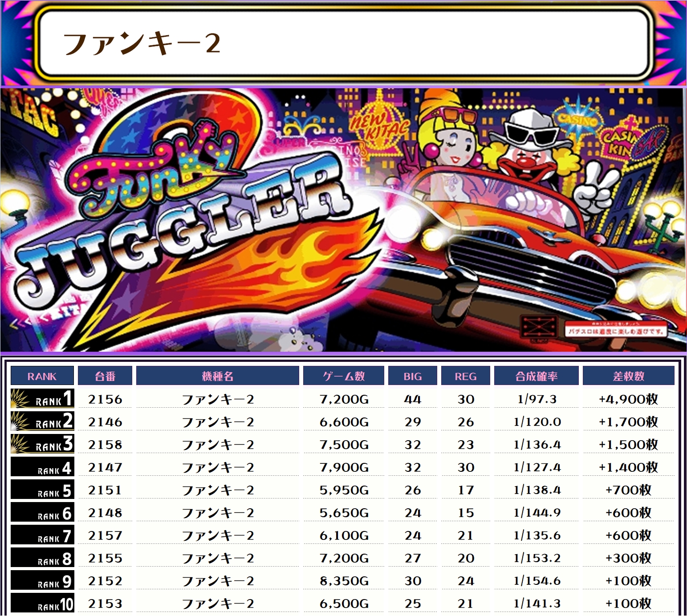This screenshot has width=687, height=616.
Task: Click the +4,900枚 difference value
Action: pyautogui.click(x=628, y=399)
